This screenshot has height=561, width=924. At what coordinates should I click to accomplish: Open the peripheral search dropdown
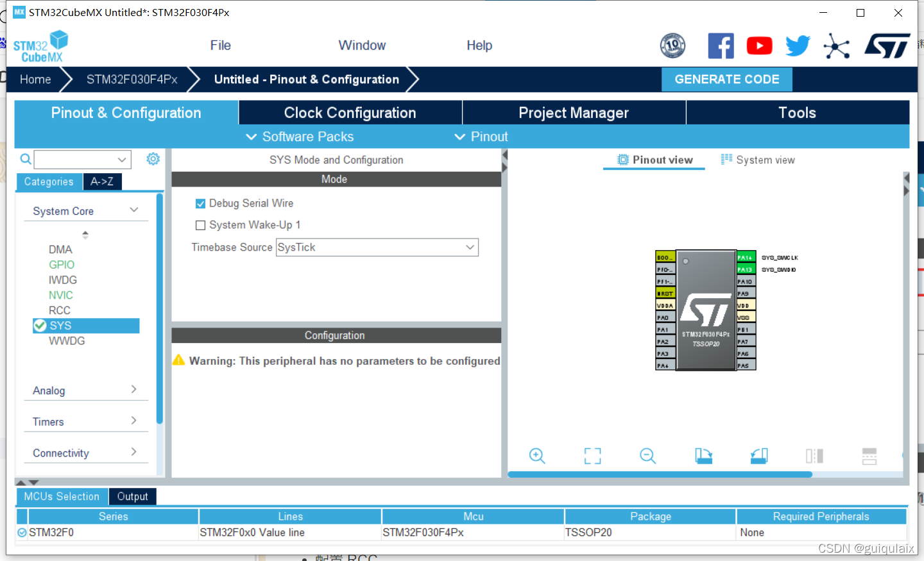(x=122, y=160)
